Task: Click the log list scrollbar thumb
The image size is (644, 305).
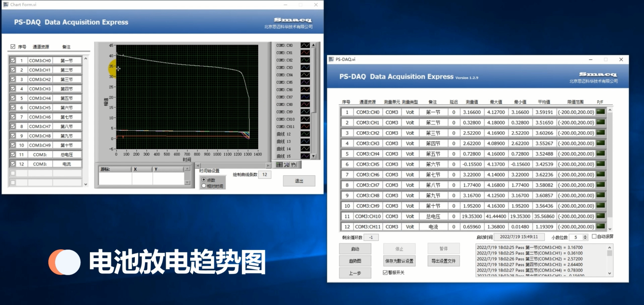Action: tap(609, 253)
